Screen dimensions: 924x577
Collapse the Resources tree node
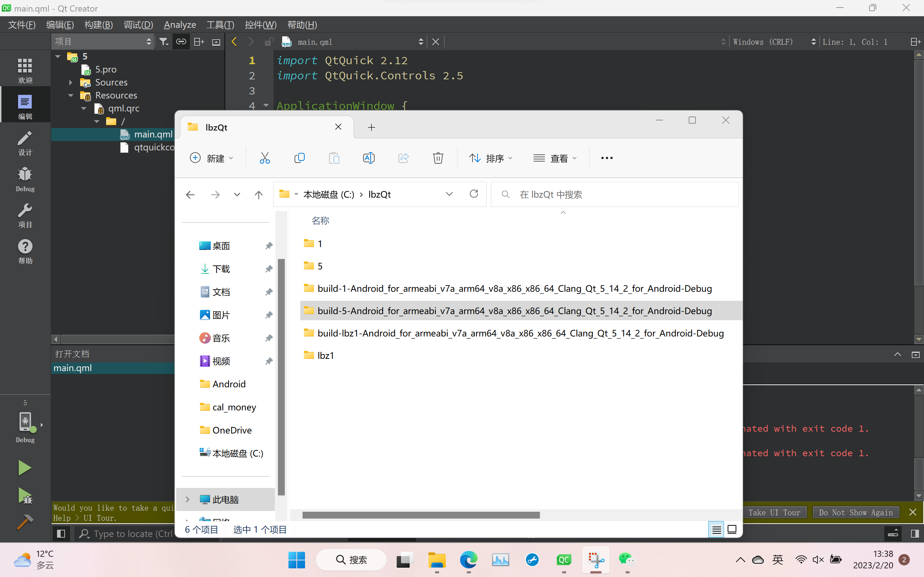pos(70,95)
